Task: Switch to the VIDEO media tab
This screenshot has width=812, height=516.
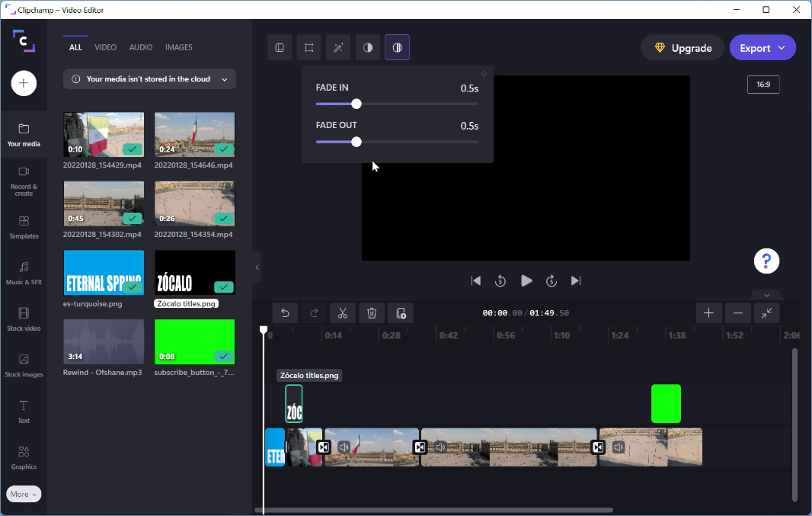Action: (105, 47)
